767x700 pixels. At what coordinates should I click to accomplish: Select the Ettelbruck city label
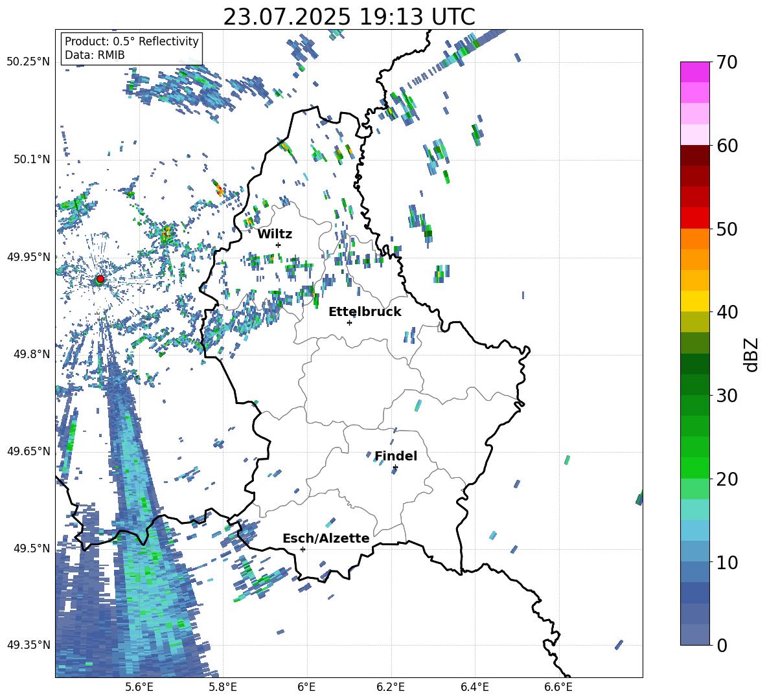365,312
